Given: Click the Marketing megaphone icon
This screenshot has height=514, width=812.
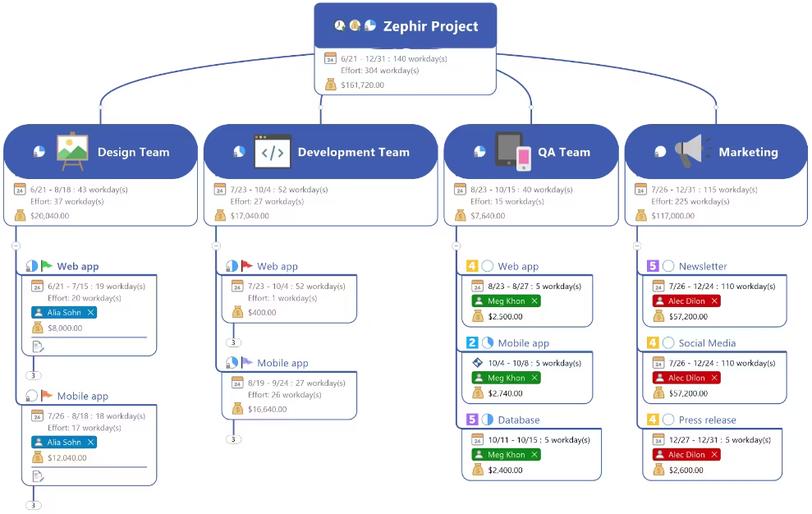Looking at the screenshot, I should (x=694, y=151).
